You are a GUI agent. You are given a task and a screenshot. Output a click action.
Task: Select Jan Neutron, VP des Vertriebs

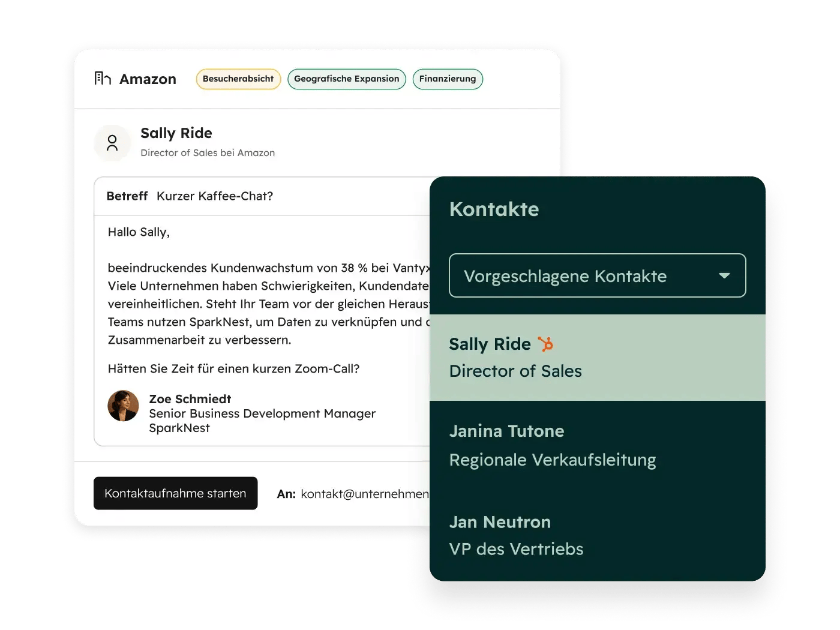pos(500,522)
